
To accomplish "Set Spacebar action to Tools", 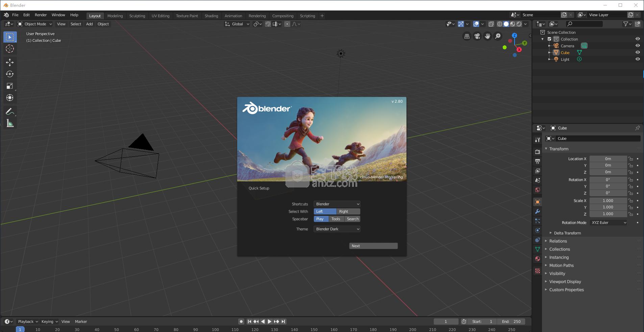I will 336,219.
